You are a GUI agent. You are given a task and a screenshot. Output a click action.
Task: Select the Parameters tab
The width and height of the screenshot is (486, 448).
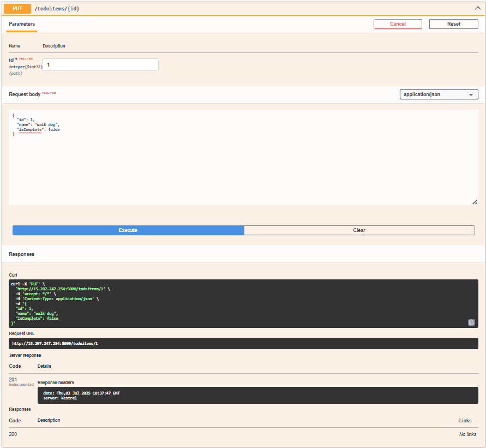tap(22, 24)
